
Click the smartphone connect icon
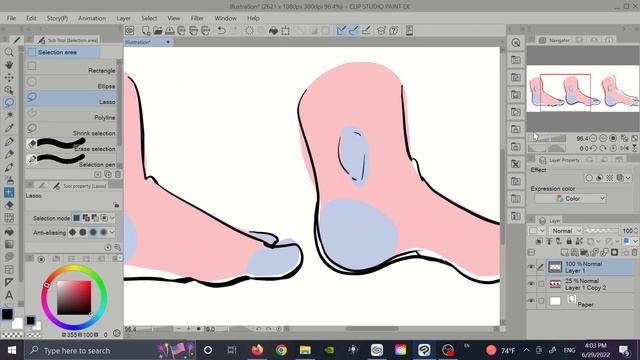tap(409, 31)
